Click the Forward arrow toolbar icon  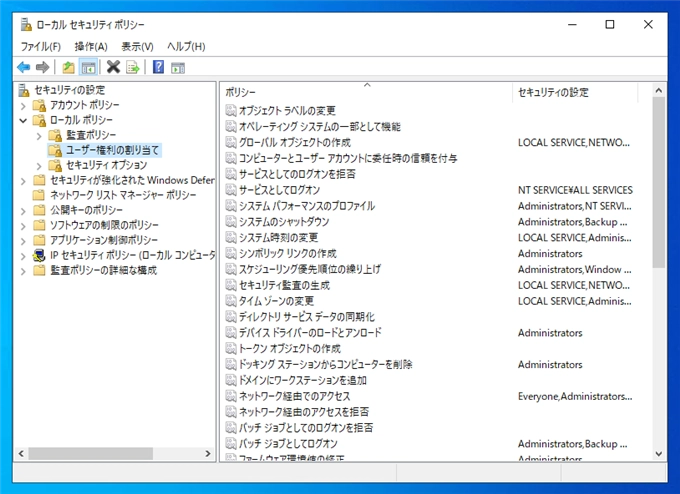point(42,67)
